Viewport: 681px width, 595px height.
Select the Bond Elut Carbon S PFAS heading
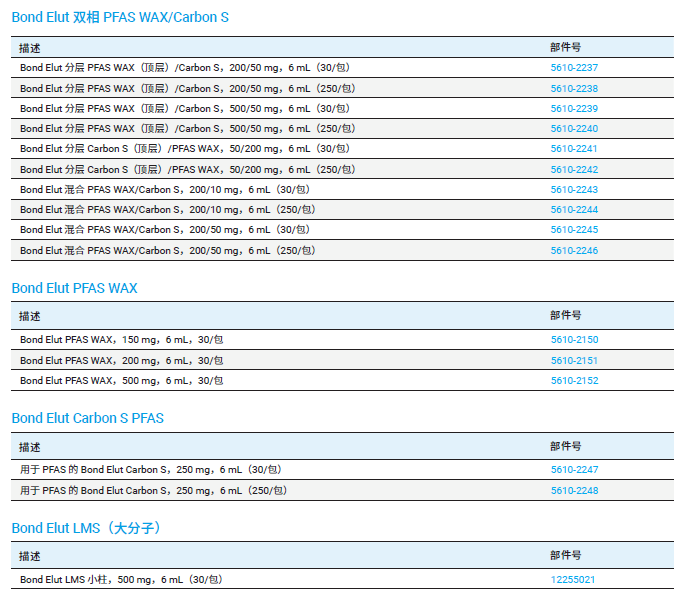(88, 418)
